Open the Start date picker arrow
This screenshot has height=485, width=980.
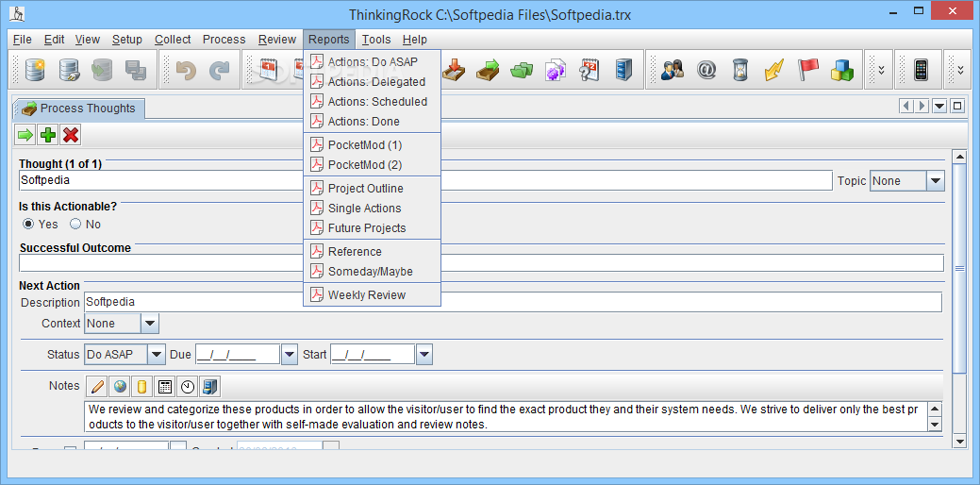[x=424, y=355]
